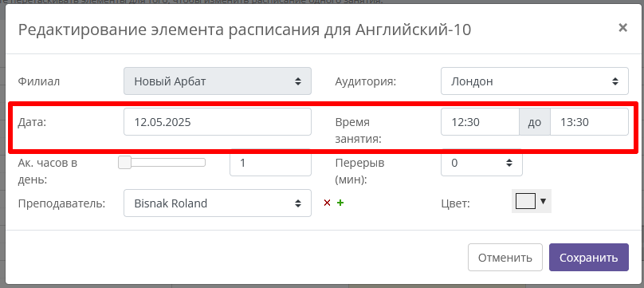Click the academic hours slider handle
This screenshot has width=644, height=288.
[124, 163]
